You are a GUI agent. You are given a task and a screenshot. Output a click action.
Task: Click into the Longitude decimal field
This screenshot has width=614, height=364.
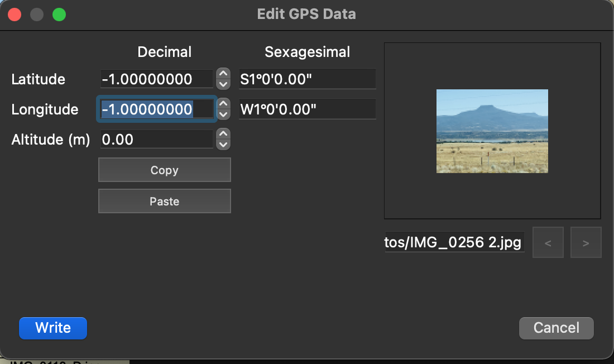(x=156, y=109)
